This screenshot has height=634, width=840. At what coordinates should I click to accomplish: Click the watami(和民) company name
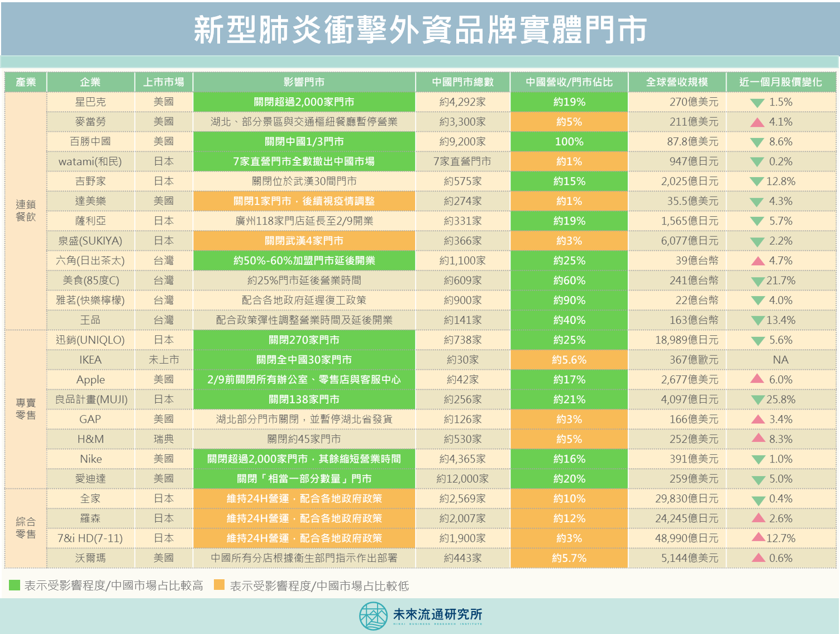tap(90, 161)
